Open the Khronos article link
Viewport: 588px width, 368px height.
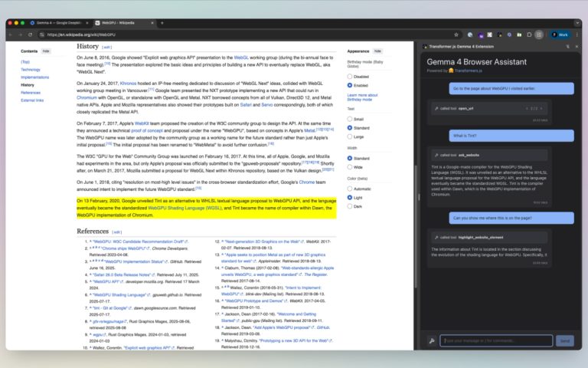point(129,84)
